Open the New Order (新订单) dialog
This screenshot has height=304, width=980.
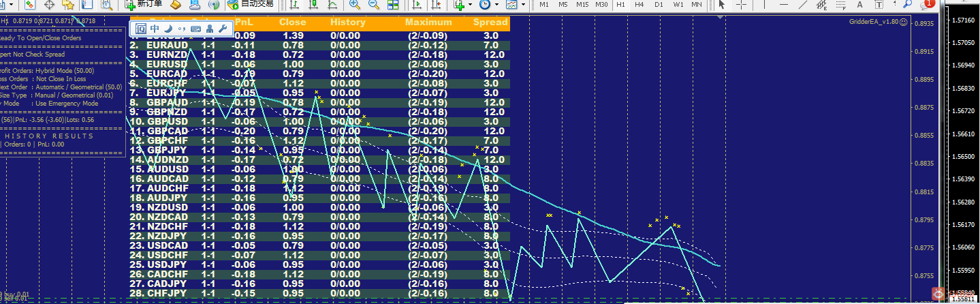point(143,4)
